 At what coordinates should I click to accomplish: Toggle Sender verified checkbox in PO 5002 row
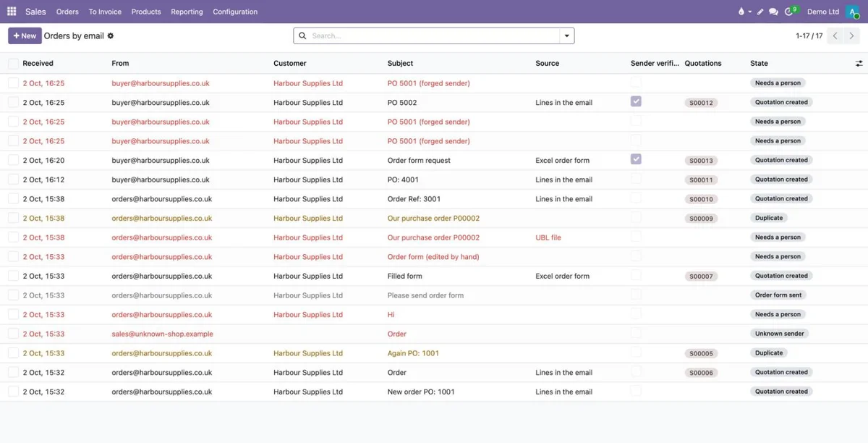[x=636, y=101]
